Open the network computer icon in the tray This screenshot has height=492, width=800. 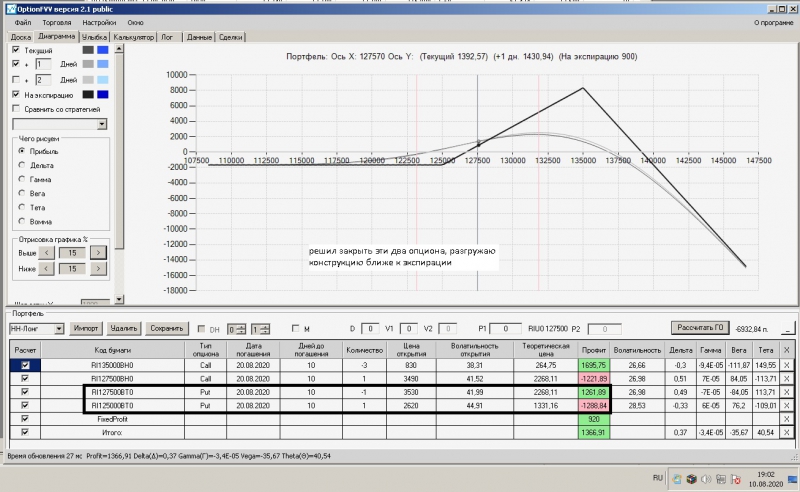721,479
